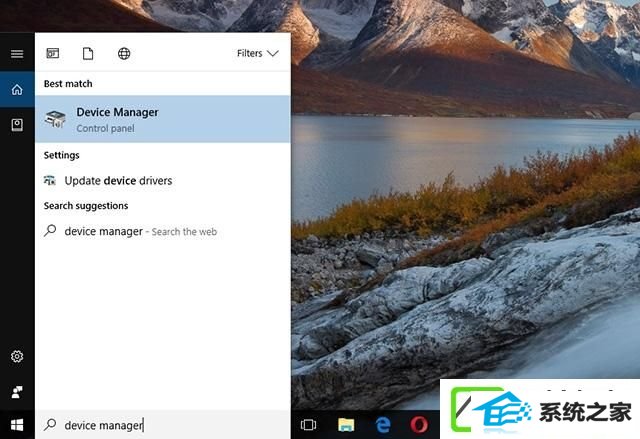Click the Windows Start button

click(17, 425)
